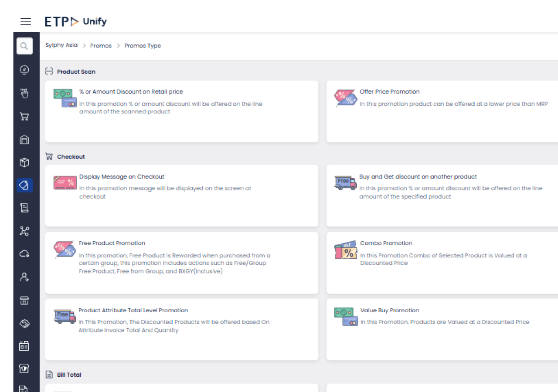Go to Sylphy Asia breadcrumb
558x392 pixels.
tap(61, 45)
